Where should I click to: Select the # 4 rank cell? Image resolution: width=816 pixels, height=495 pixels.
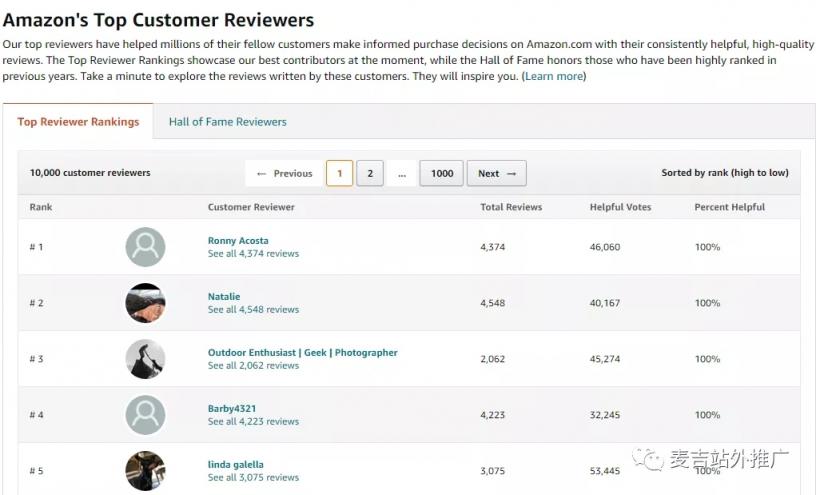(x=36, y=415)
